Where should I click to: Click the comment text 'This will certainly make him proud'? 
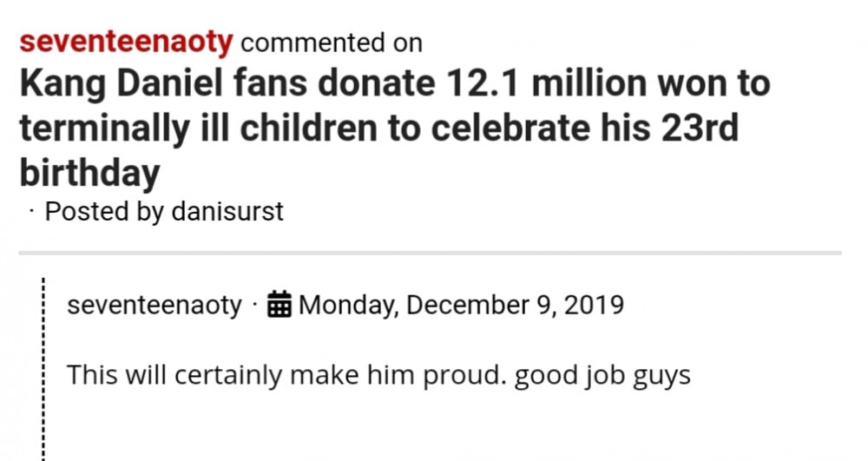point(286,375)
